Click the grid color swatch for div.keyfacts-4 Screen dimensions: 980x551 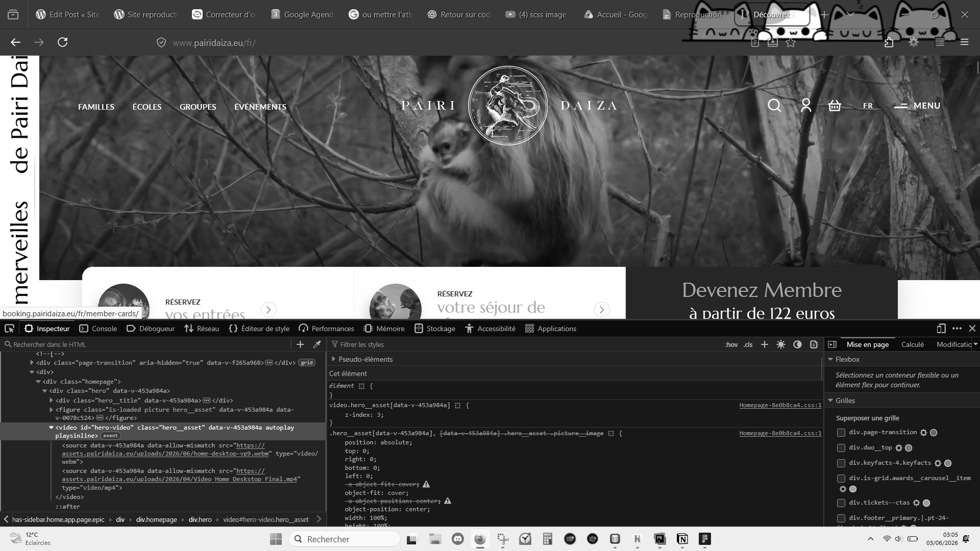(x=948, y=463)
